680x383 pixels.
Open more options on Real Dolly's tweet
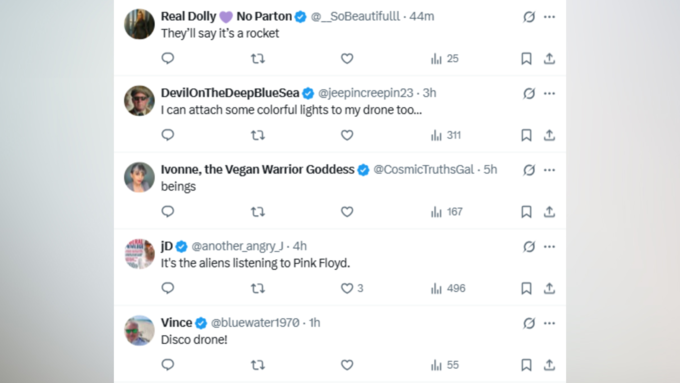pos(549,17)
